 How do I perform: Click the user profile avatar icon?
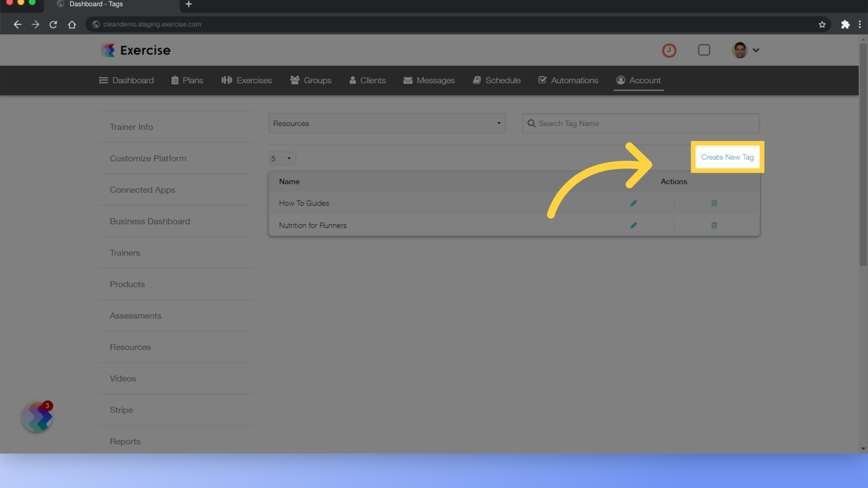point(741,50)
